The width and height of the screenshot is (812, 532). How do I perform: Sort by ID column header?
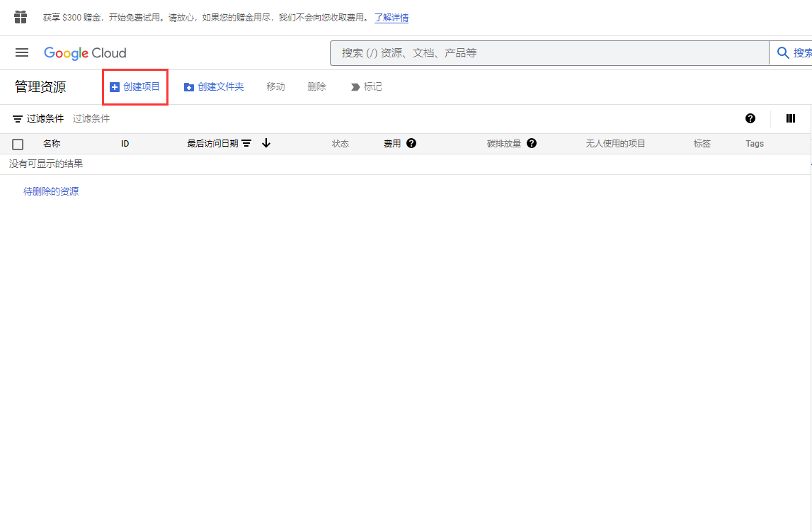click(125, 144)
